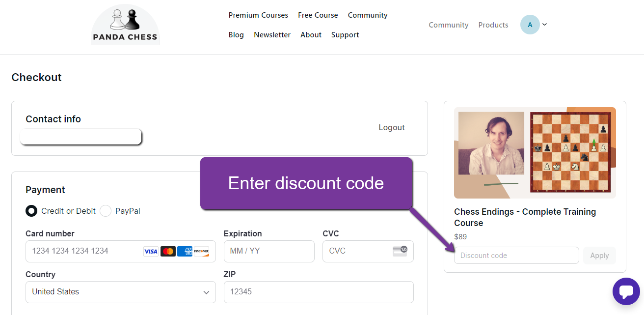Click the Discount code input field
644x315 pixels.
click(x=516, y=256)
